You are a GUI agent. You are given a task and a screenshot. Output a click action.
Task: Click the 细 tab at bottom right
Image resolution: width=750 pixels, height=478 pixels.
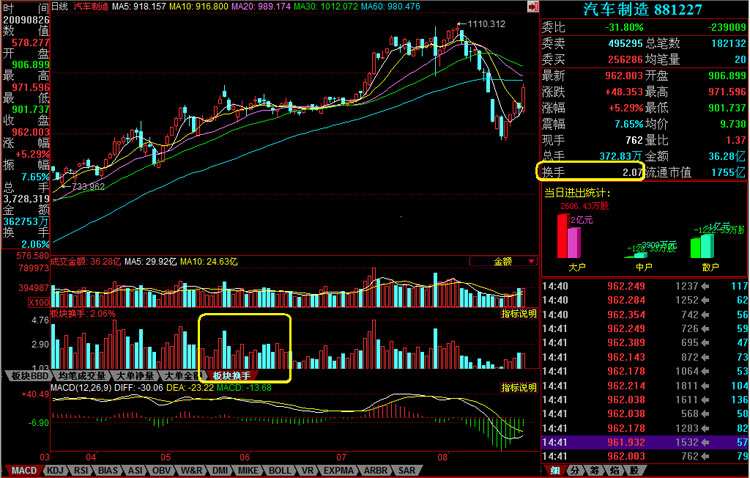pyautogui.click(x=553, y=469)
